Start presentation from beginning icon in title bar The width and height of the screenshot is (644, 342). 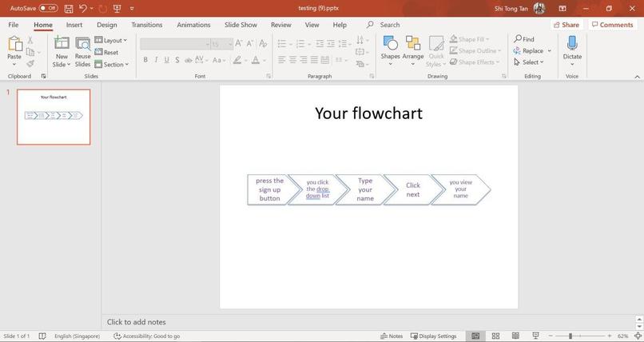click(117, 9)
